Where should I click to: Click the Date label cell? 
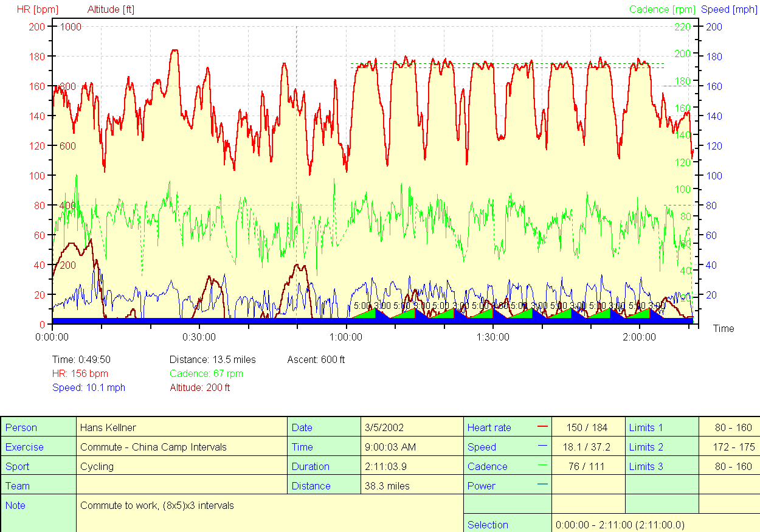[324, 427]
